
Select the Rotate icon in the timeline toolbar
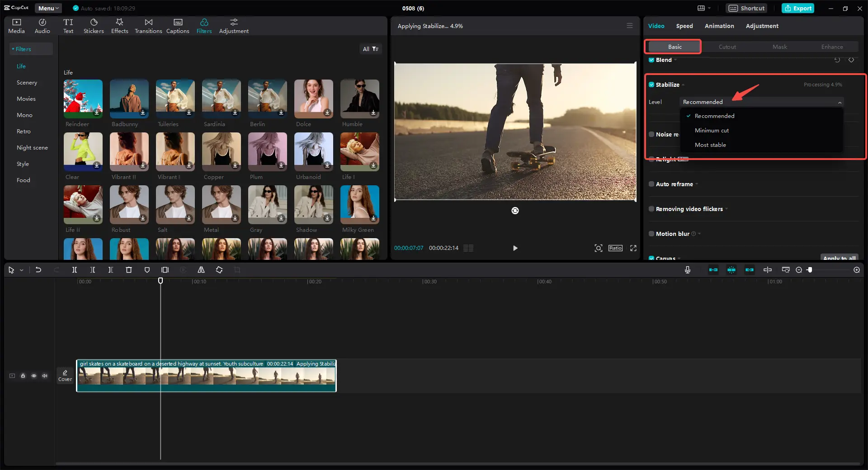point(219,270)
